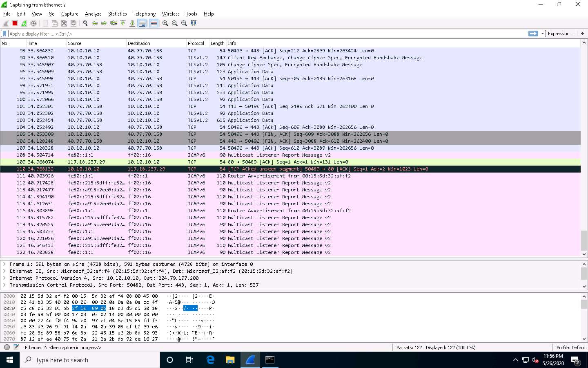The image size is (588, 368).
Task: Expand Transmission Control Protocol row
Action: coord(4,285)
